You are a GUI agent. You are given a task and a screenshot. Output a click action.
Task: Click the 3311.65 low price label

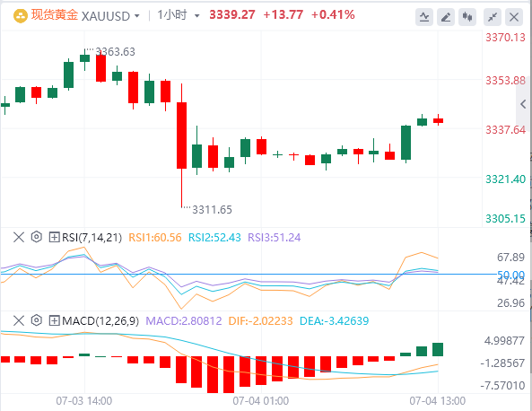[x=212, y=209]
